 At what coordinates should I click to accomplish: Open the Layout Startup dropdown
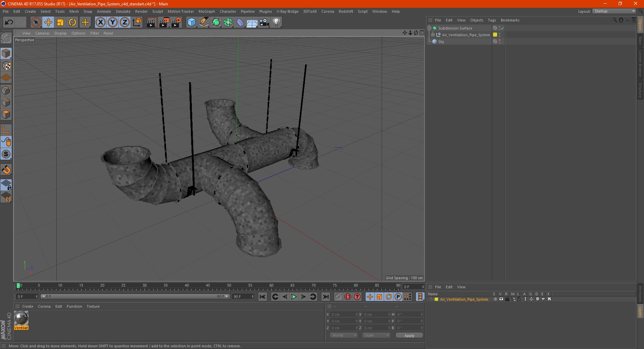pos(614,11)
